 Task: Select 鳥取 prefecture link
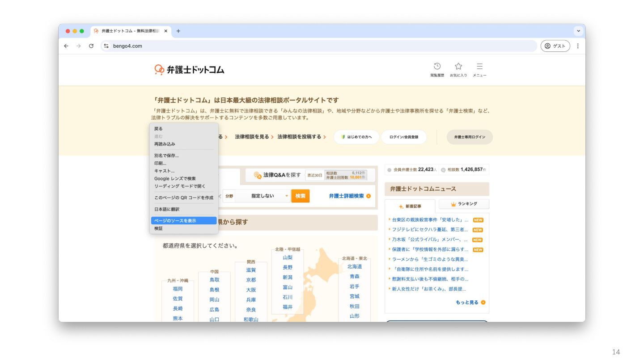coord(215,280)
